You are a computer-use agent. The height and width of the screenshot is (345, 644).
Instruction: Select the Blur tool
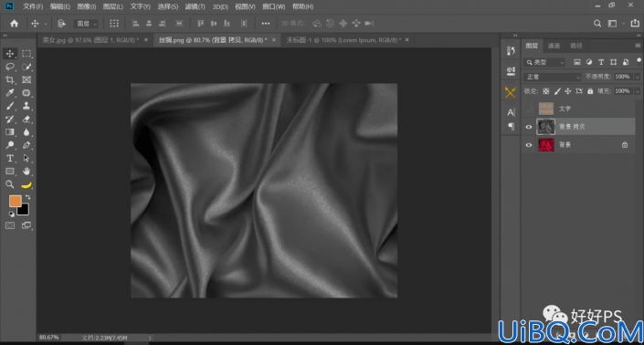tap(26, 132)
